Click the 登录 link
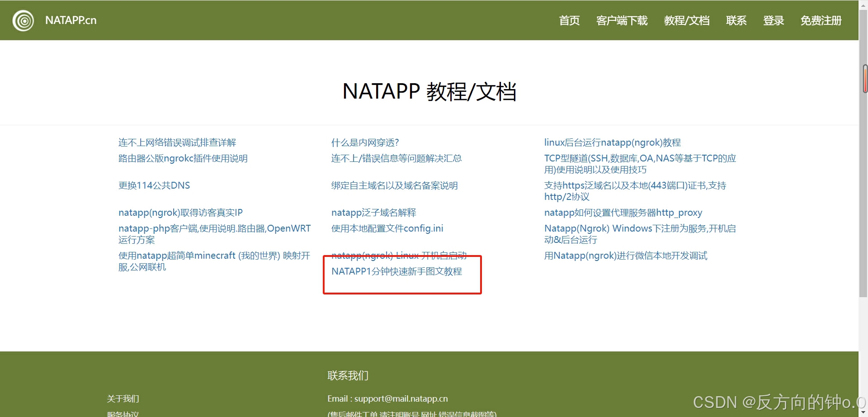Screen dimensions: 868x417 (774, 21)
